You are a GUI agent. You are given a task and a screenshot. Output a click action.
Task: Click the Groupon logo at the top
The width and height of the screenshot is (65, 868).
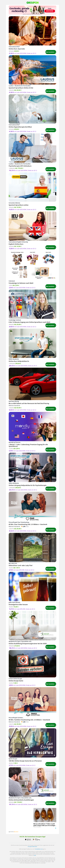tap(32, 2)
